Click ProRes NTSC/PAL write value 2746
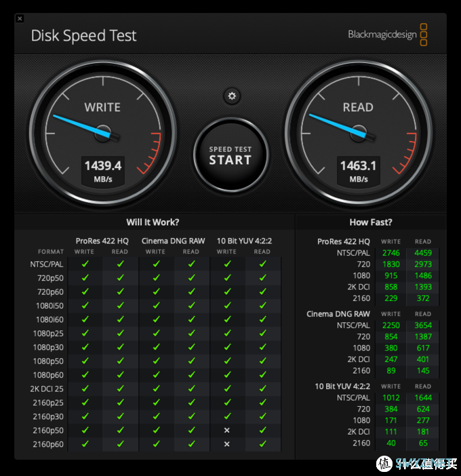Screen dimensions: 461x476 click(391, 253)
